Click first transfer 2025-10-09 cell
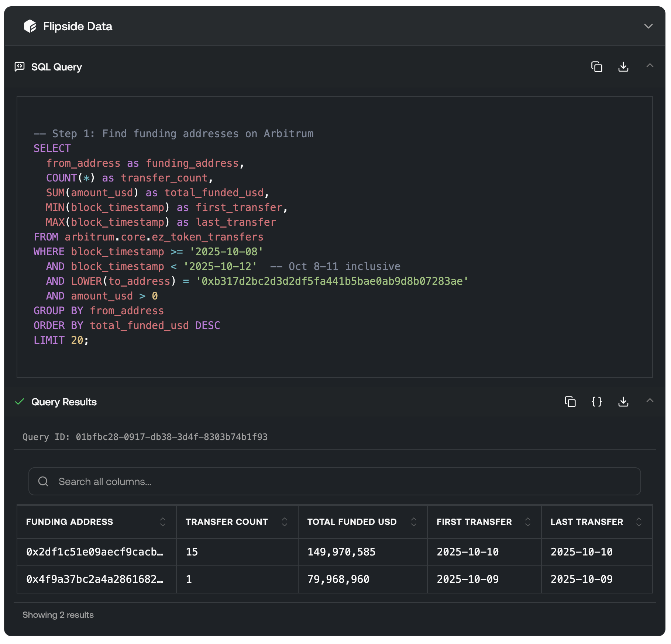 click(x=484, y=579)
